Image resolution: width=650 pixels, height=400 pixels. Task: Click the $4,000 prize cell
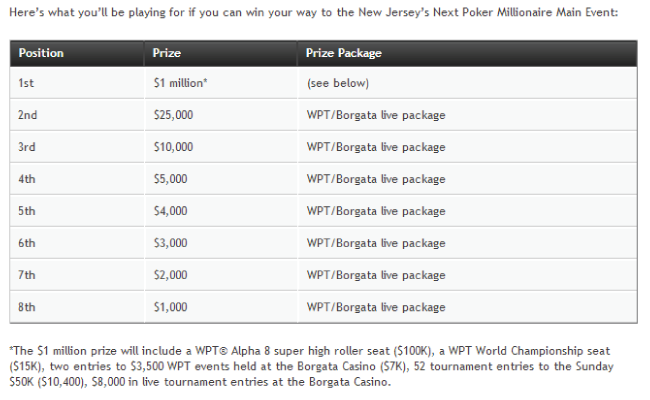point(172,211)
